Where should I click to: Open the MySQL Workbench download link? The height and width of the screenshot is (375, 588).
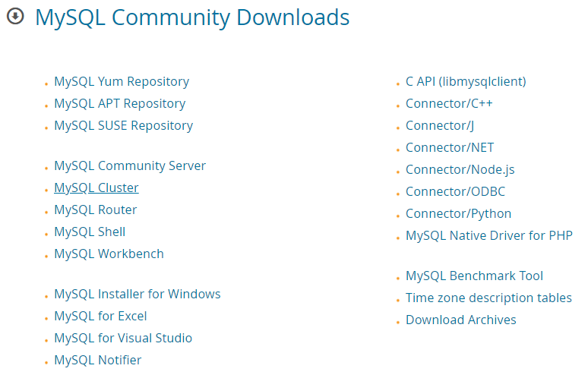pos(109,254)
